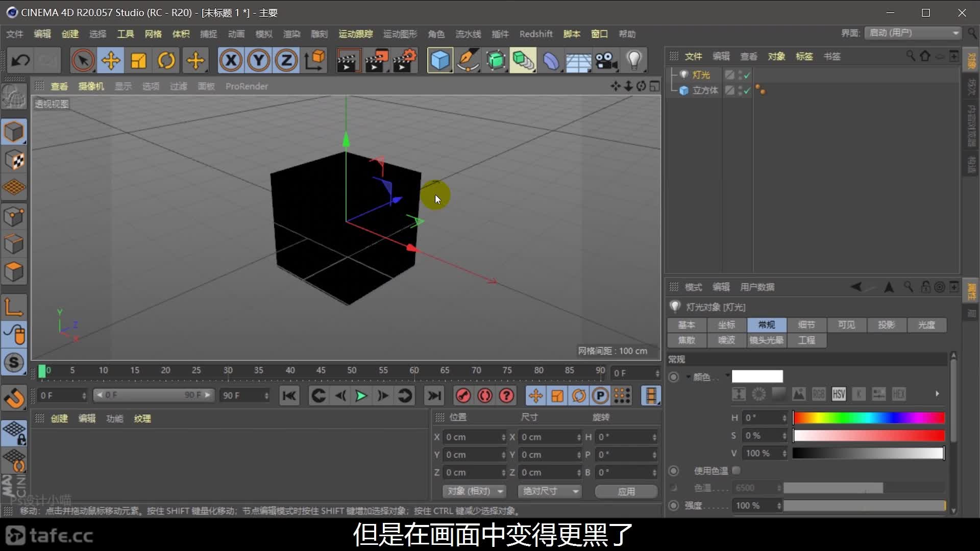The width and height of the screenshot is (980, 551).
Task: Activate the Scale tool
Action: pyautogui.click(x=139, y=61)
